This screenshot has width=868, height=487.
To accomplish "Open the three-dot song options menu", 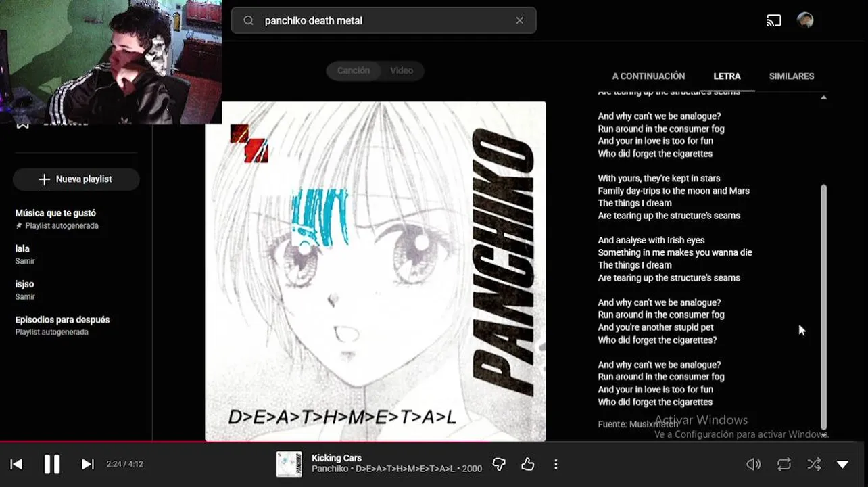I will pos(556,464).
